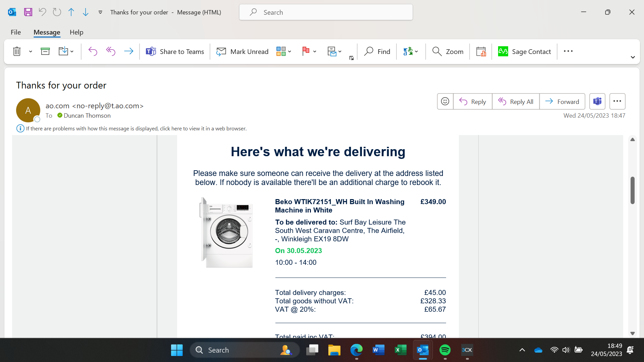Click the smiley emoji reaction icon
Screen dimensions: 644x362
pyautogui.click(x=445, y=102)
